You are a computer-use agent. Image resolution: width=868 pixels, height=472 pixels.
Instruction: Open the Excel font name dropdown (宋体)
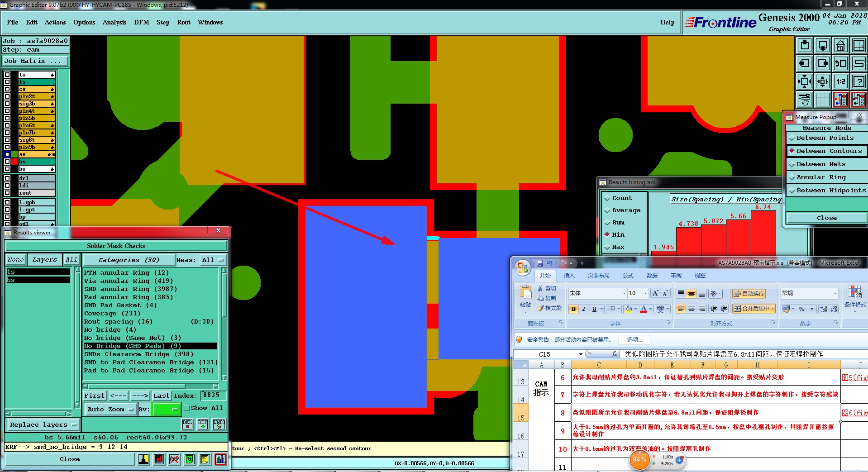tap(624, 293)
